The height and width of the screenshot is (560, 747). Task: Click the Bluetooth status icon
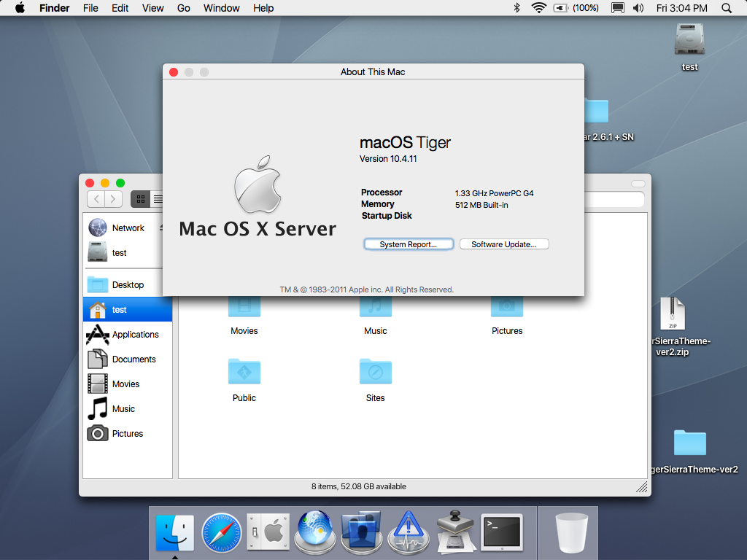pyautogui.click(x=517, y=8)
